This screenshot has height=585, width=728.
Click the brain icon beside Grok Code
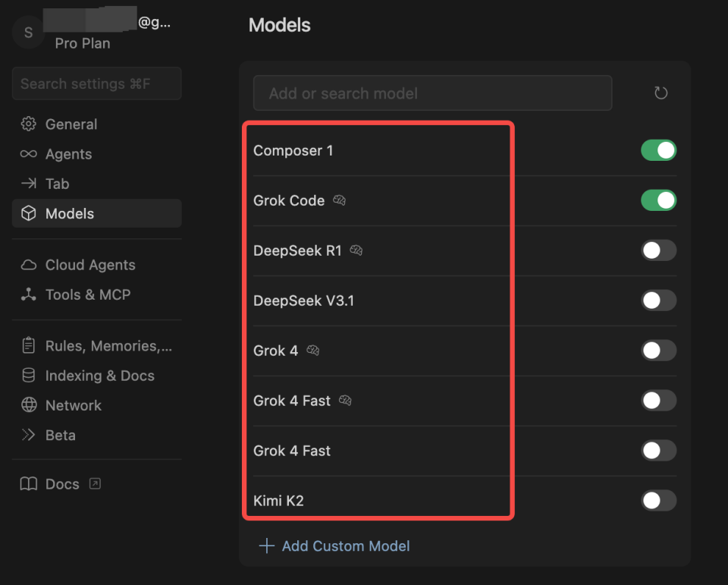[x=340, y=200]
